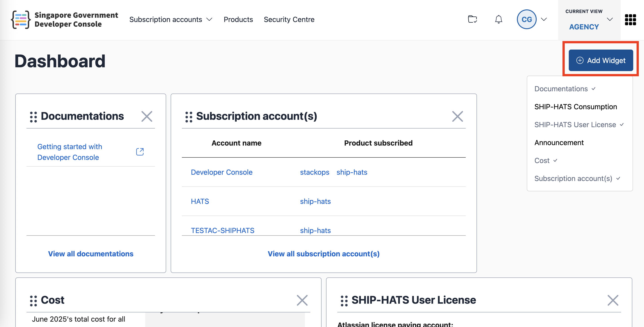The image size is (644, 327).
Task: Grab the Cost widget drag handle
Action: (33, 301)
